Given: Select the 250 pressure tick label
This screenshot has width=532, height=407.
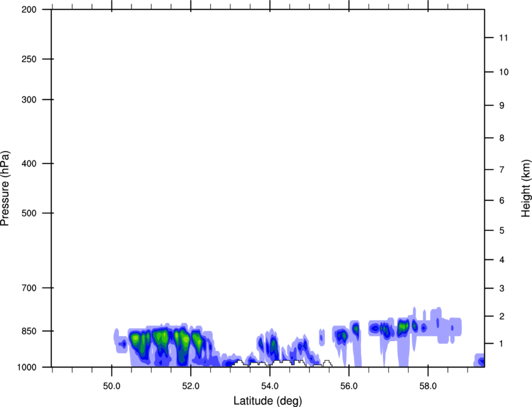Looking at the screenshot, I should [29, 59].
